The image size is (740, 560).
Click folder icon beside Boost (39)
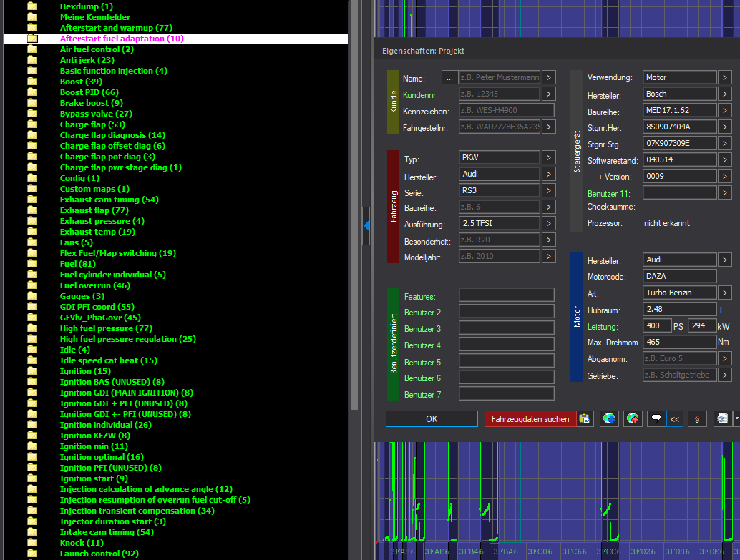[32, 81]
